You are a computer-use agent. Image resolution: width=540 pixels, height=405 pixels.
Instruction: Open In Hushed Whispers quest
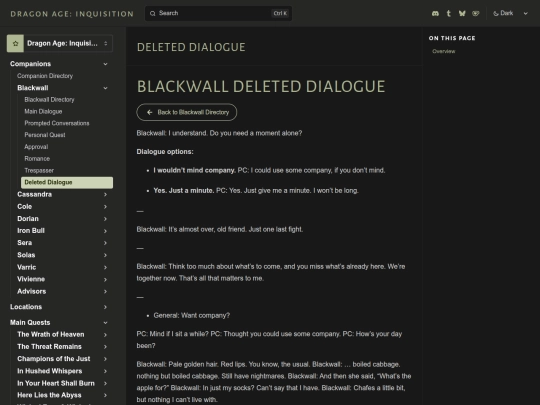click(50, 371)
